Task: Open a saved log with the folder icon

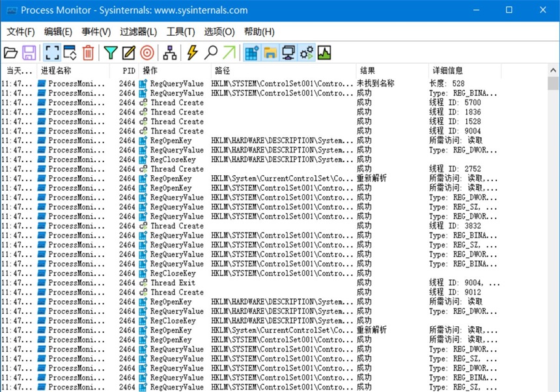Action: coord(10,53)
